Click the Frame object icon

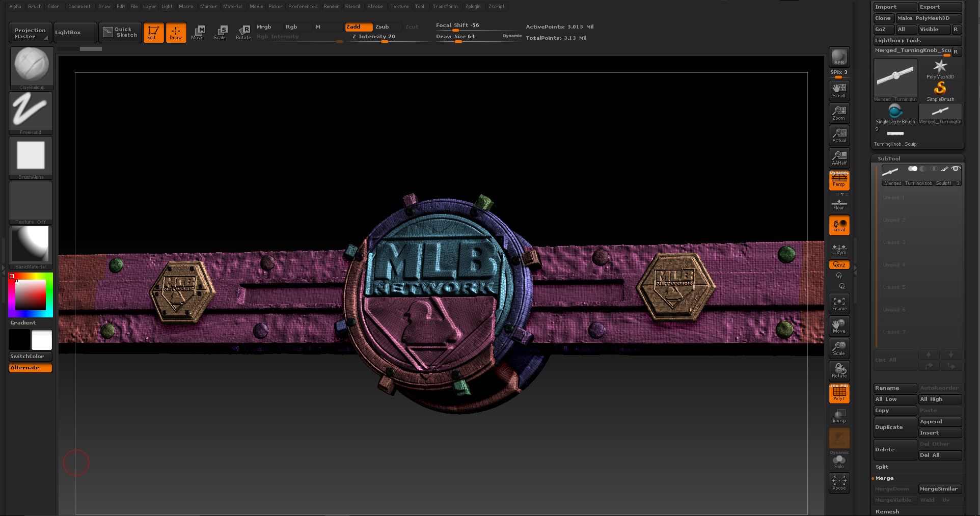point(839,303)
